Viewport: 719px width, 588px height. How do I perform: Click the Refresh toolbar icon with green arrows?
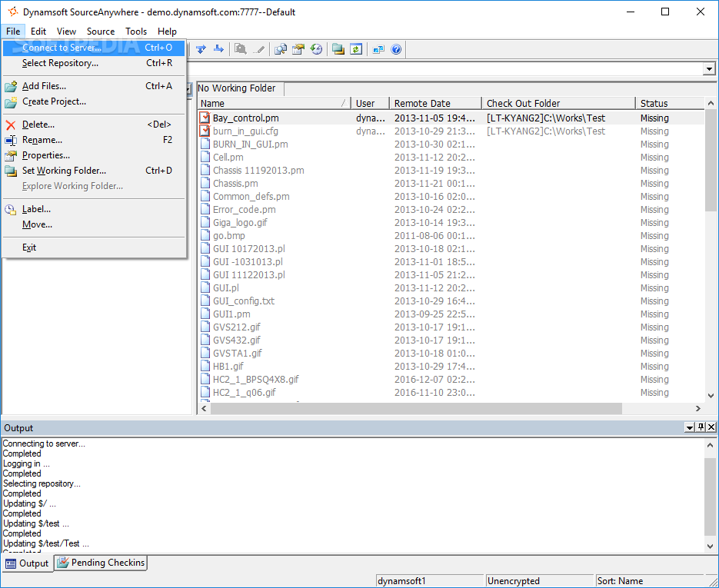(356, 49)
